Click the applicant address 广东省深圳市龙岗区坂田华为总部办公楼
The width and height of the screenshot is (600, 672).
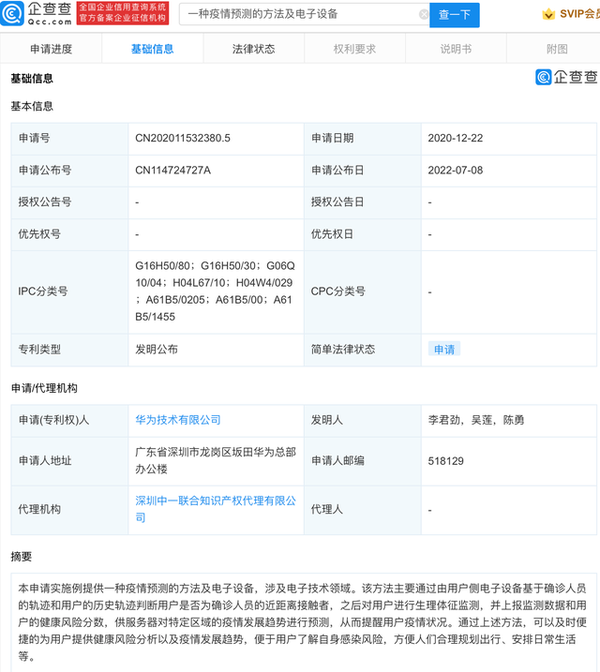click(x=216, y=461)
